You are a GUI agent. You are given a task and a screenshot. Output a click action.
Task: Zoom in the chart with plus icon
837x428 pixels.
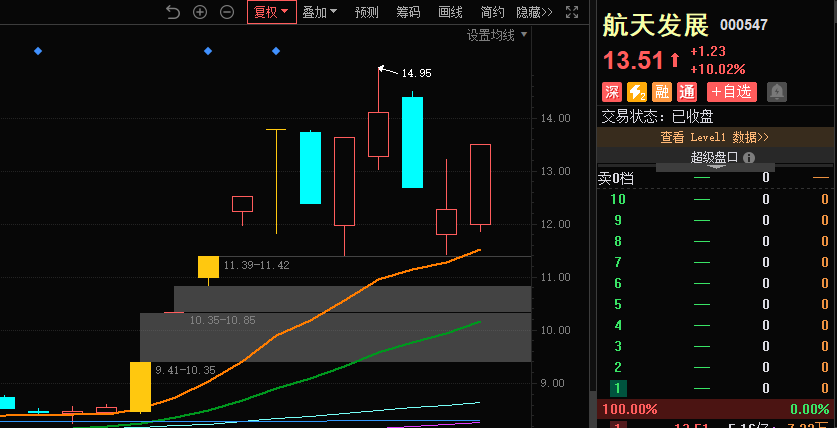coord(200,12)
